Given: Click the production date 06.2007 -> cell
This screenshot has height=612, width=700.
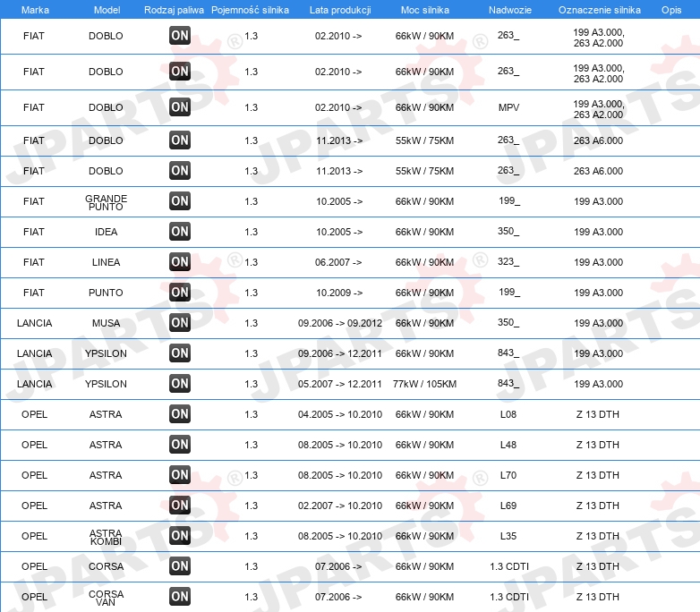Looking at the screenshot, I should tap(338, 262).
